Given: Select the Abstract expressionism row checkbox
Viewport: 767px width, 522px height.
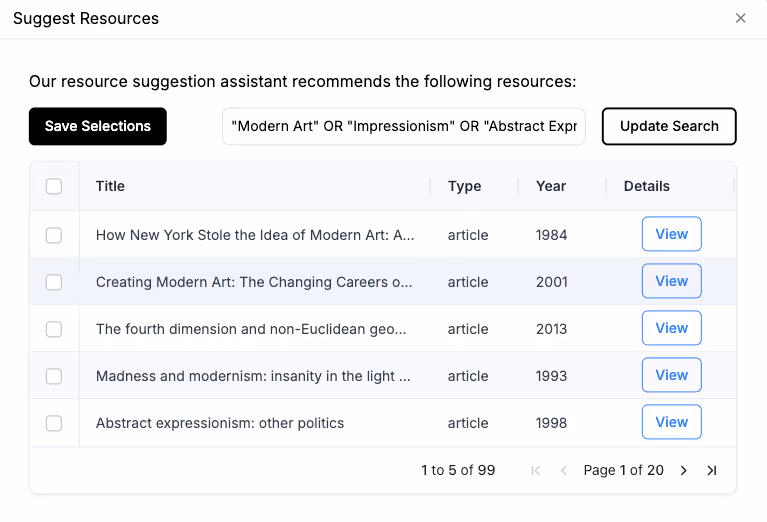Looking at the screenshot, I should [x=54, y=423].
